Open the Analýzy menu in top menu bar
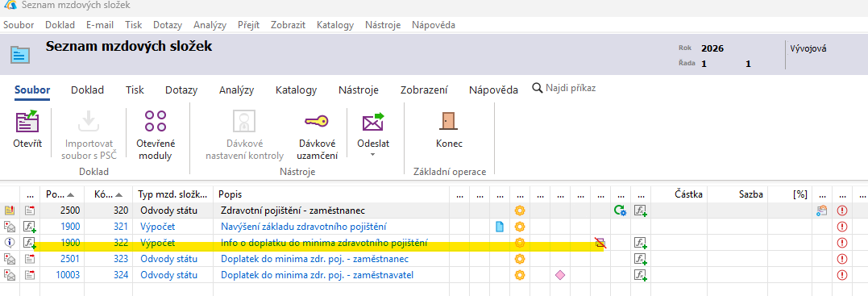The image size is (868, 296). point(210,25)
